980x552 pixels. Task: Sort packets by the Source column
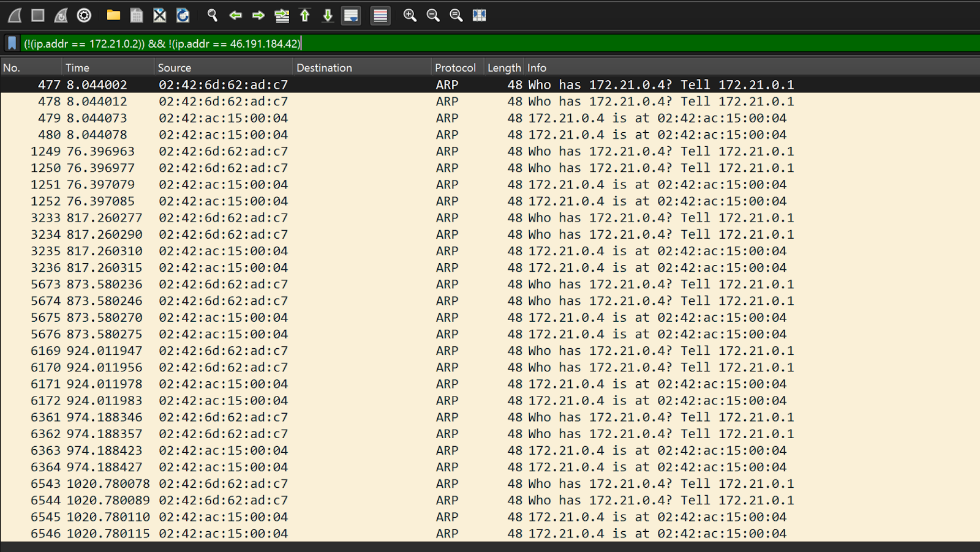(224, 67)
